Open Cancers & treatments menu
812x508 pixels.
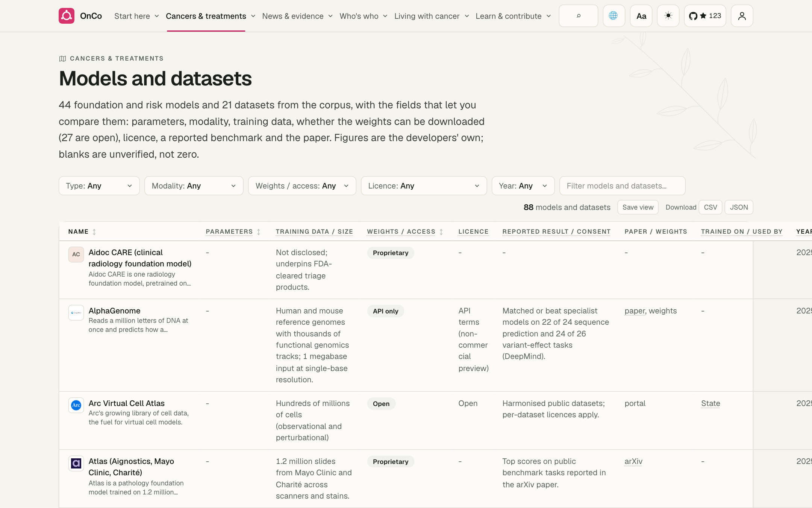pos(211,16)
